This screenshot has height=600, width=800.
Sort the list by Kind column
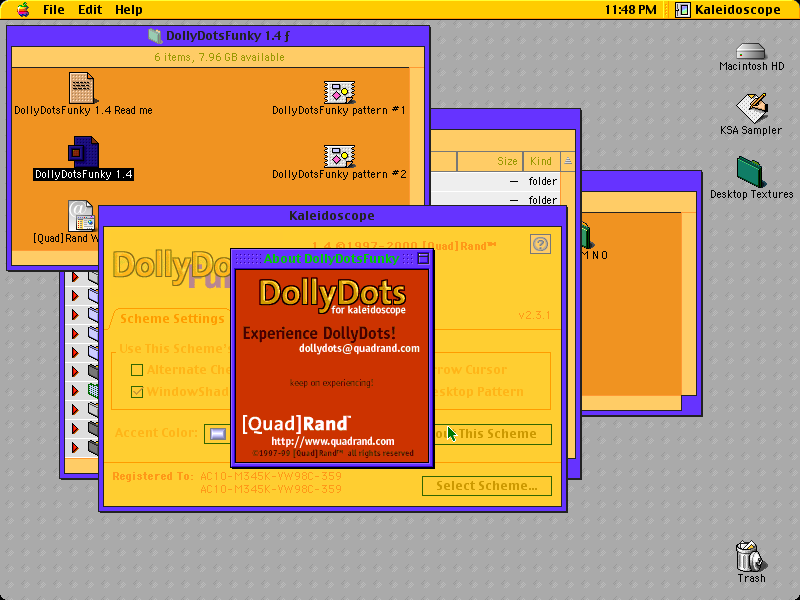541,162
